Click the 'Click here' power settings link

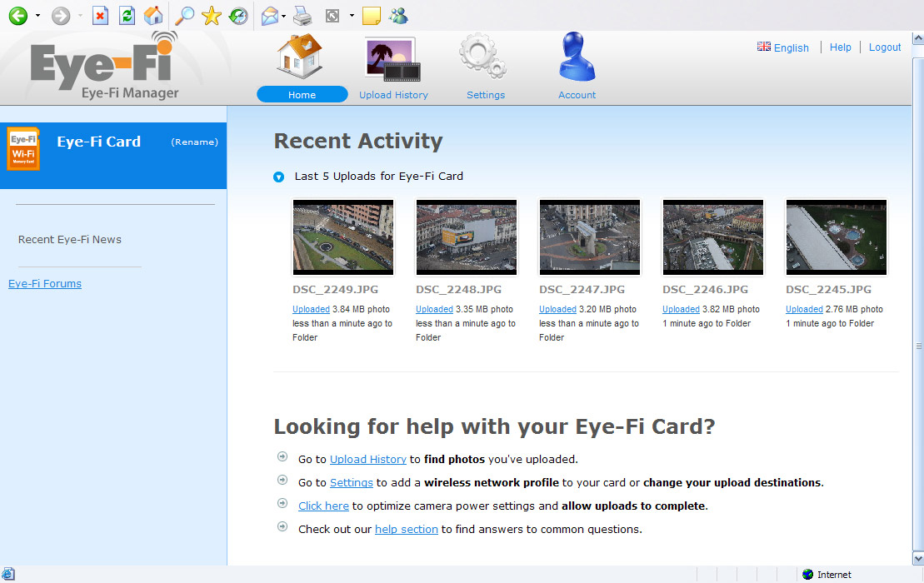323,506
